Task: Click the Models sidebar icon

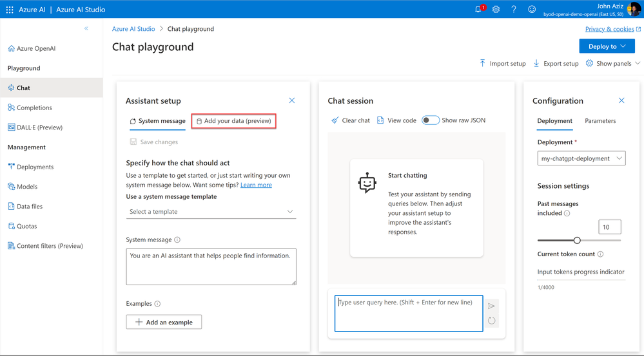Action: 11,186
